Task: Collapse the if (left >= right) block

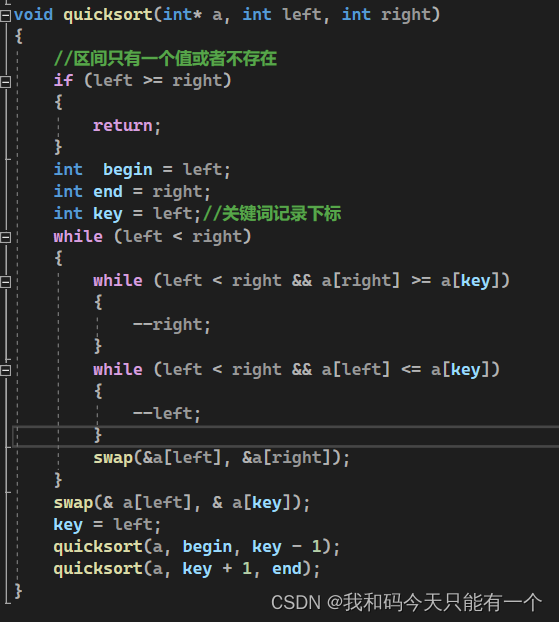Action: (6, 82)
